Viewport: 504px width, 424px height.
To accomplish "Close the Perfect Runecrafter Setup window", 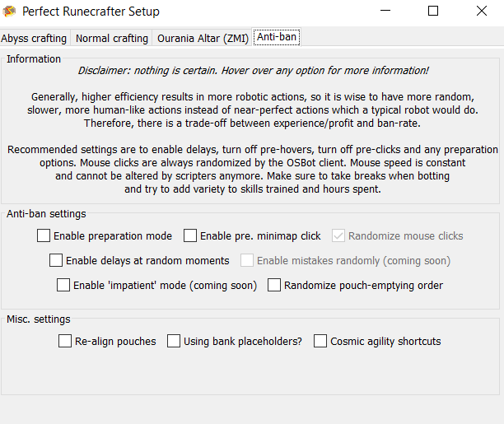I will (482, 11).
